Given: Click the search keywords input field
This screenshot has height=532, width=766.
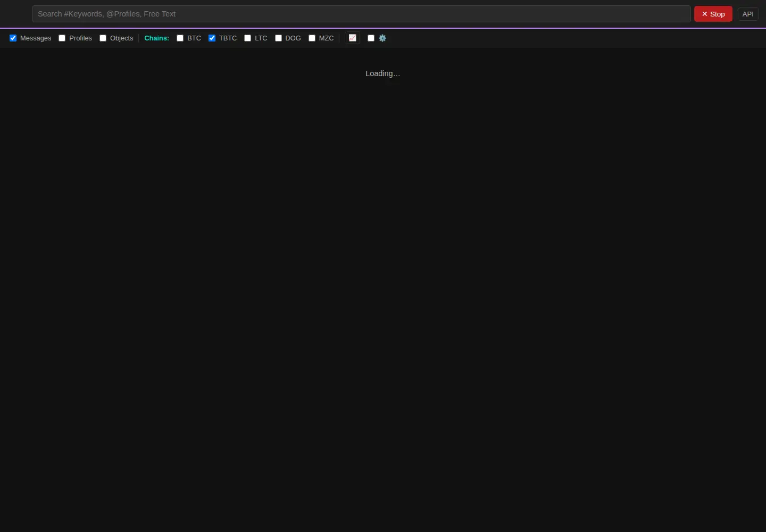Looking at the screenshot, I should (x=361, y=14).
